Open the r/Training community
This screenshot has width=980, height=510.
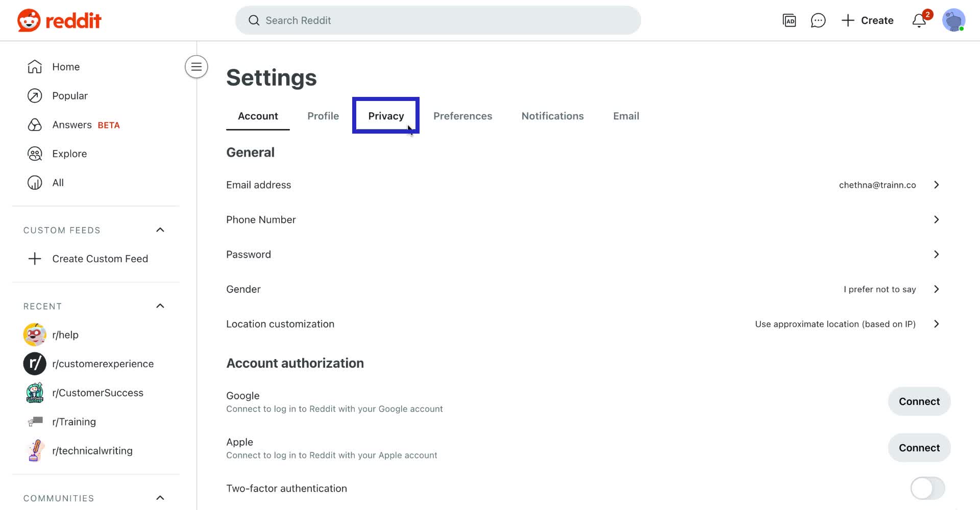(x=74, y=422)
